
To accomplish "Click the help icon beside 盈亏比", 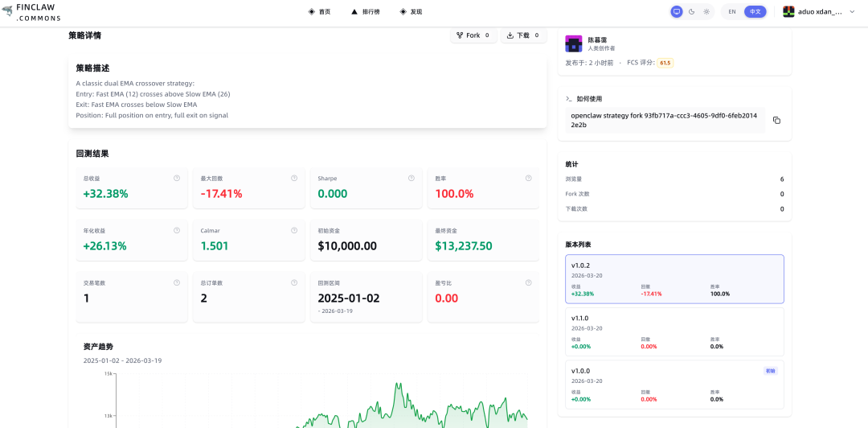I will click(x=528, y=282).
